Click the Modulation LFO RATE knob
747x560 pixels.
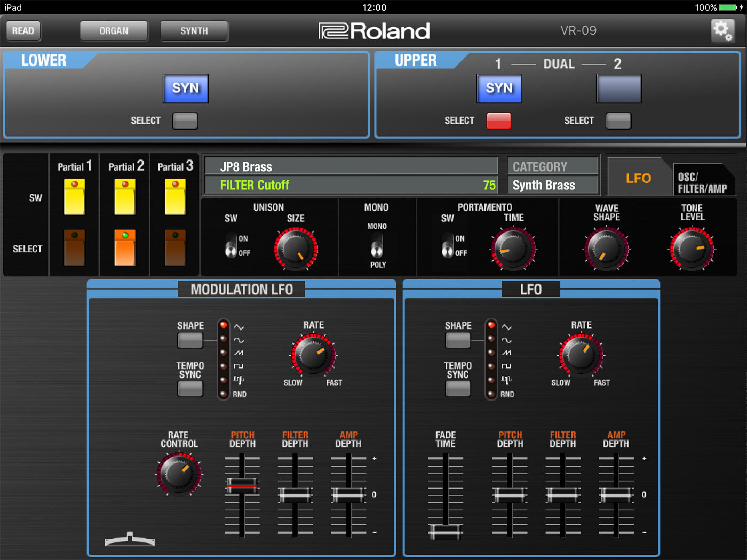tap(314, 355)
